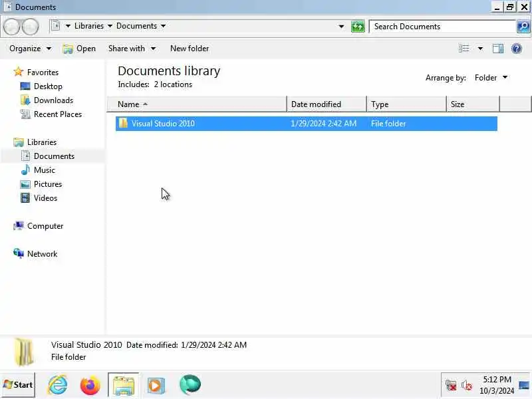This screenshot has width=532, height=399.
Task: Open Help via question mark icon
Action: (517, 49)
